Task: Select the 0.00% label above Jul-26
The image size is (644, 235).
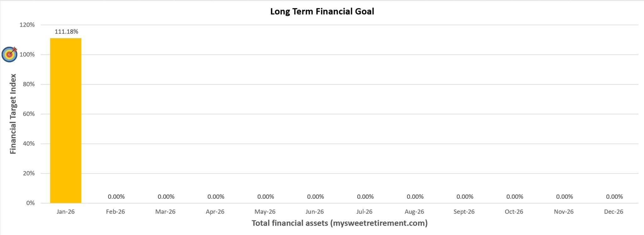Action: tap(365, 197)
